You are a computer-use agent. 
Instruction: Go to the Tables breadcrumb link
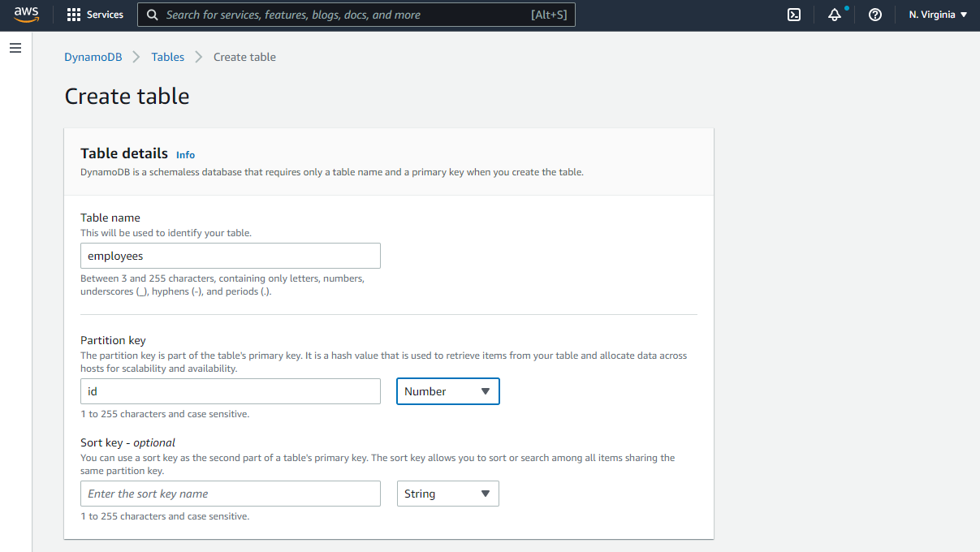pos(168,57)
